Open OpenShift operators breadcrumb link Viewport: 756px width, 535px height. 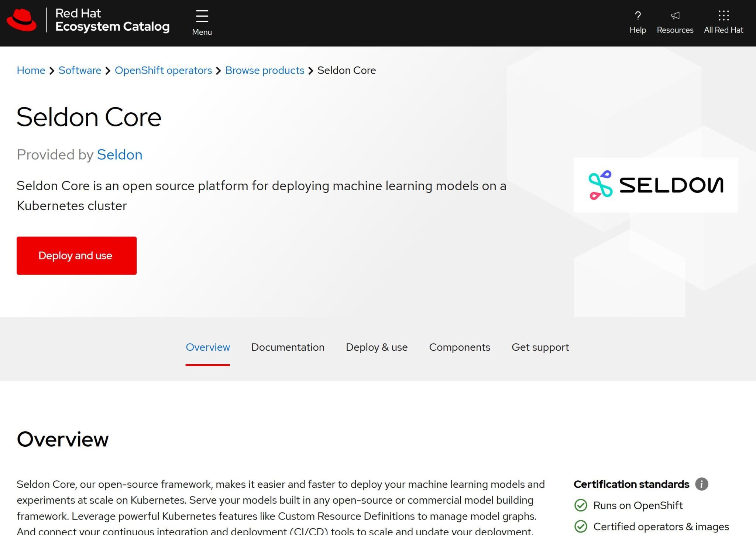click(163, 70)
